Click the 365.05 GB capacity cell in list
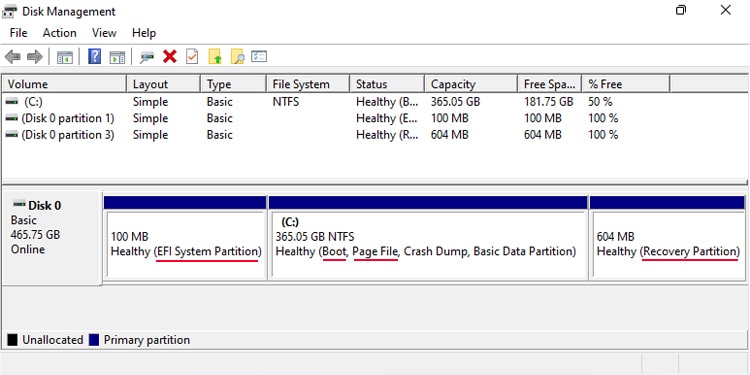The height and width of the screenshot is (375, 750). tap(455, 101)
